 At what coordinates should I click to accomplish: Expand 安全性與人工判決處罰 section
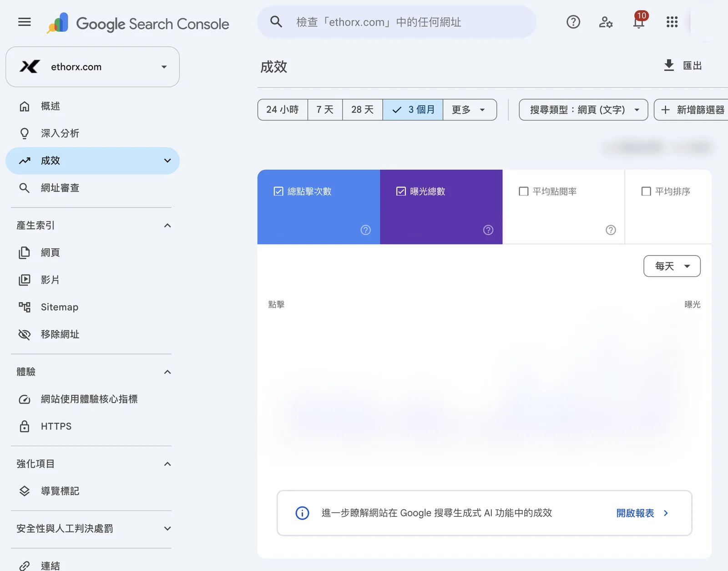click(167, 529)
